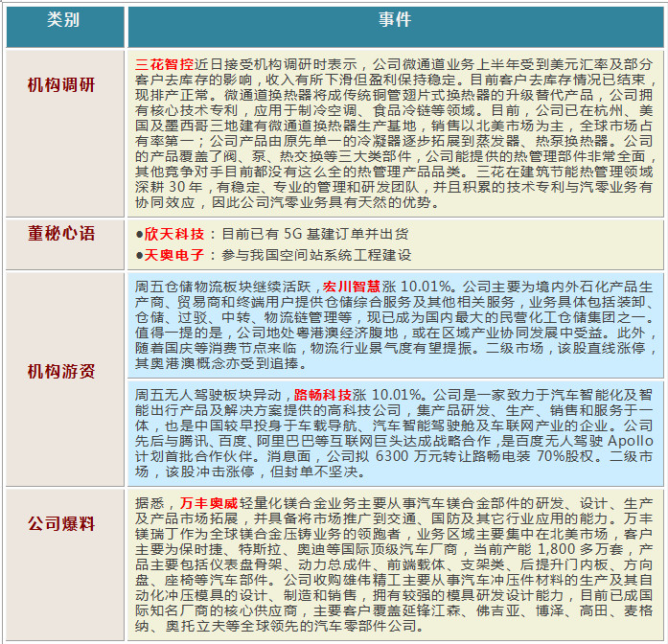
Task: Click the 三花智控 research paragraph body
Action: pos(395,134)
